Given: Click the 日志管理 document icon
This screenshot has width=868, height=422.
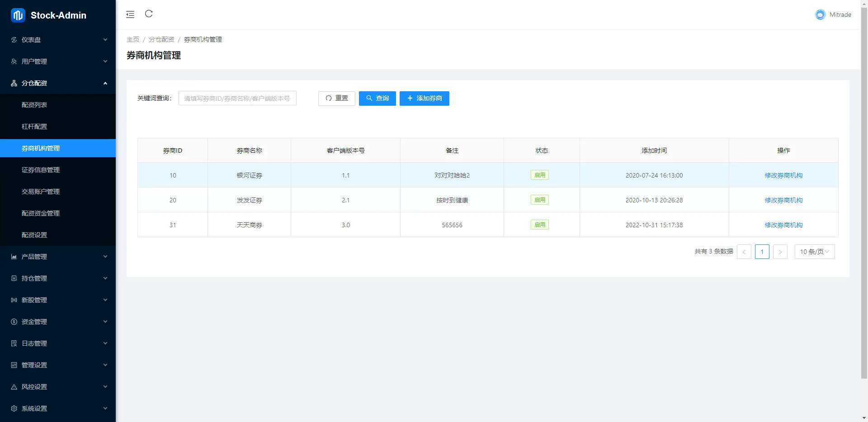Looking at the screenshot, I should coord(14,343).
